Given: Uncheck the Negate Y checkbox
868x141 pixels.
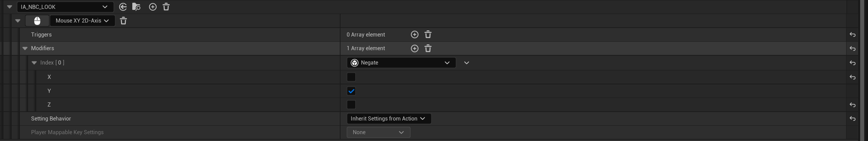Looking at the screenshot, I should 351,91.
